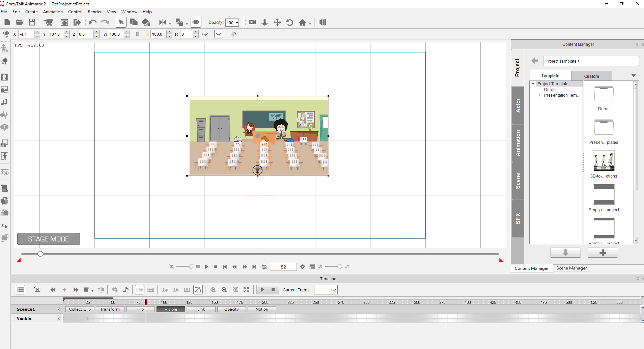
Task: Open the Home view dropdown arrow
Action: 310,24
